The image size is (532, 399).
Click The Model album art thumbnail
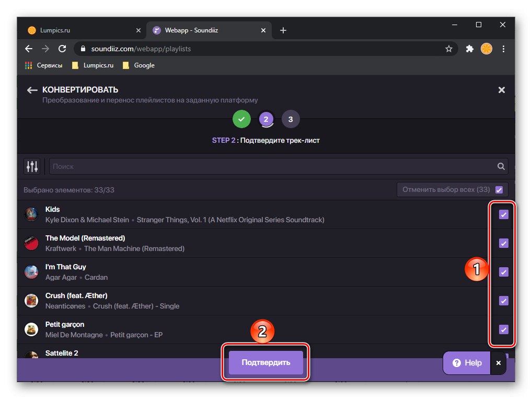click(31, 243)
